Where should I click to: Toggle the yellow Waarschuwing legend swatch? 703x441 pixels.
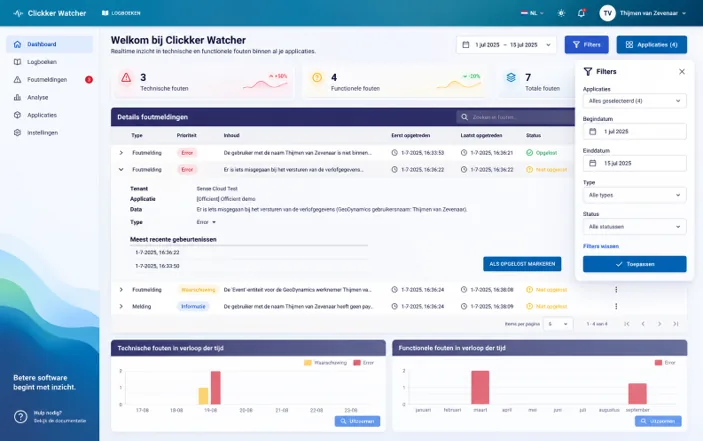(x=308, y=363)
